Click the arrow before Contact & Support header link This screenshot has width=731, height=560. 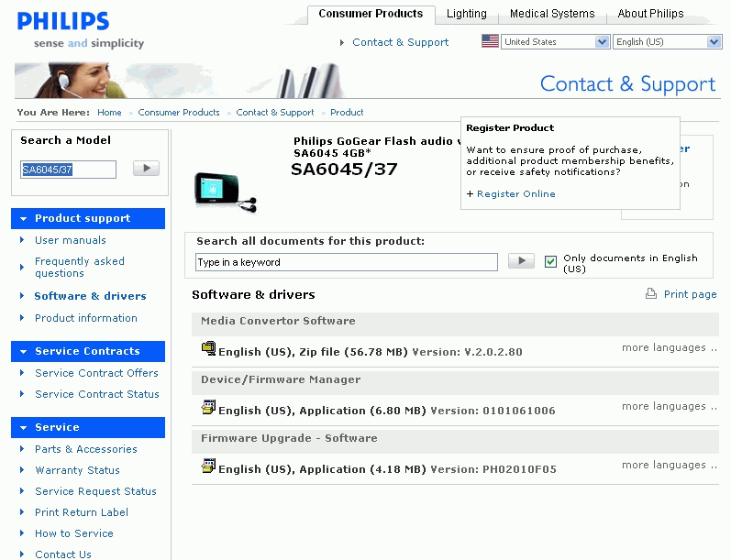pos(342,42)
